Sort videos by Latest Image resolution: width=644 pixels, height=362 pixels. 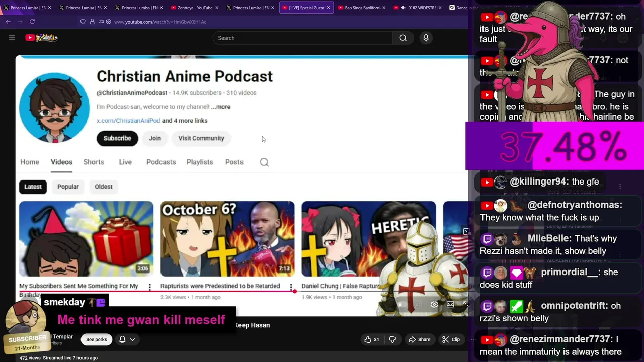click(x=33, y=187)
